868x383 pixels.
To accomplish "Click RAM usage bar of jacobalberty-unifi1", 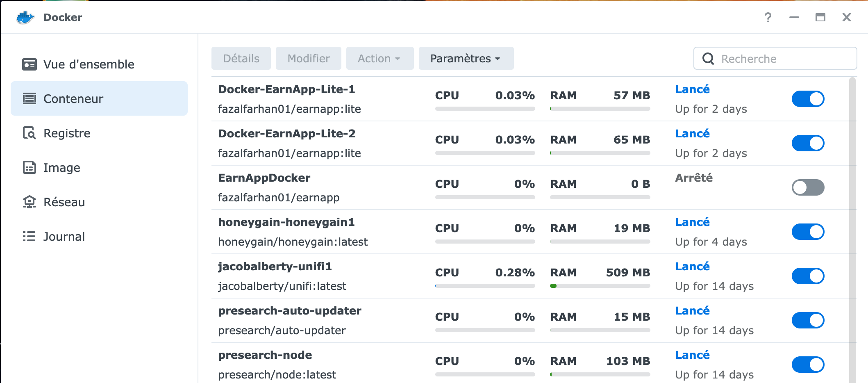I will pos(600,286).
